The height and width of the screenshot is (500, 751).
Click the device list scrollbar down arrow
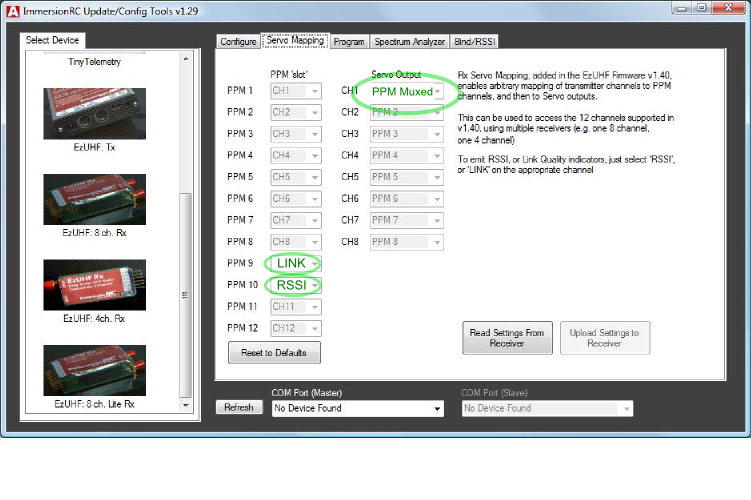click(x=185, y=405)
